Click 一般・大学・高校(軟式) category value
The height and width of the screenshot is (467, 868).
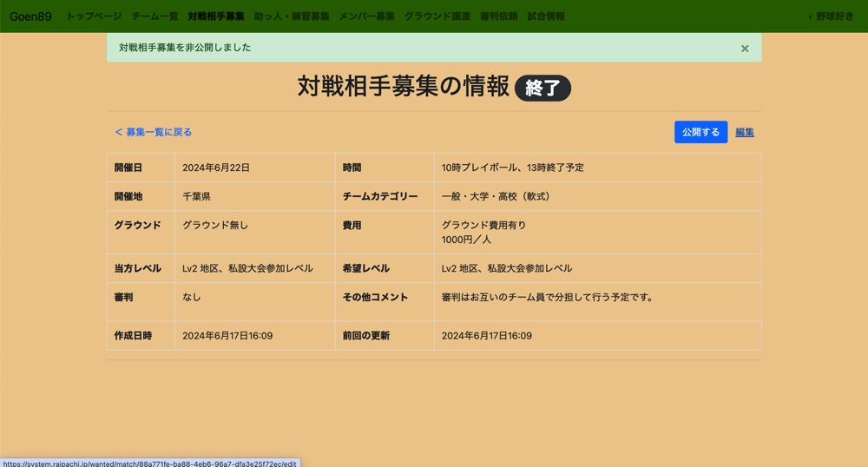click(x=497, y=196)
